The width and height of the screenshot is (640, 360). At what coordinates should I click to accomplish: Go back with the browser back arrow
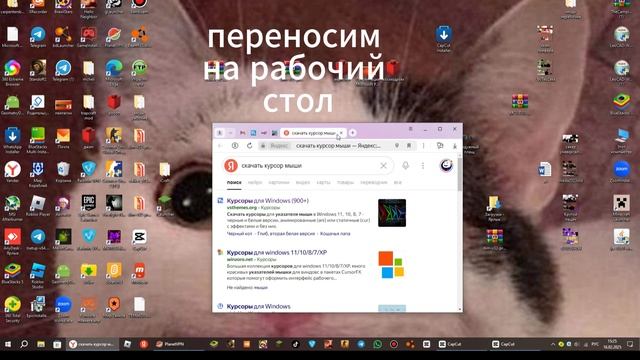point(220,146)
